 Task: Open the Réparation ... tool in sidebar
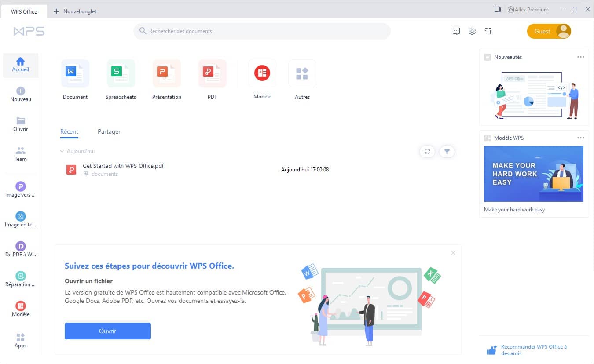[21, 276]
